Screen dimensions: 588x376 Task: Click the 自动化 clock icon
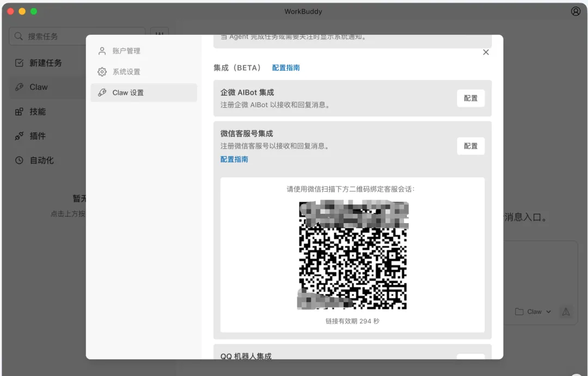pos(19,161)
